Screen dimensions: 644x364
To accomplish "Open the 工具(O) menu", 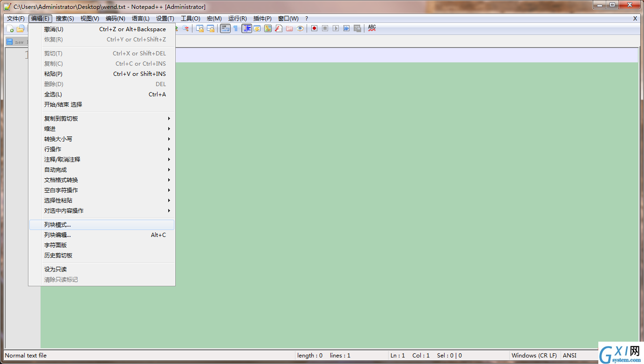I will 190,19.
